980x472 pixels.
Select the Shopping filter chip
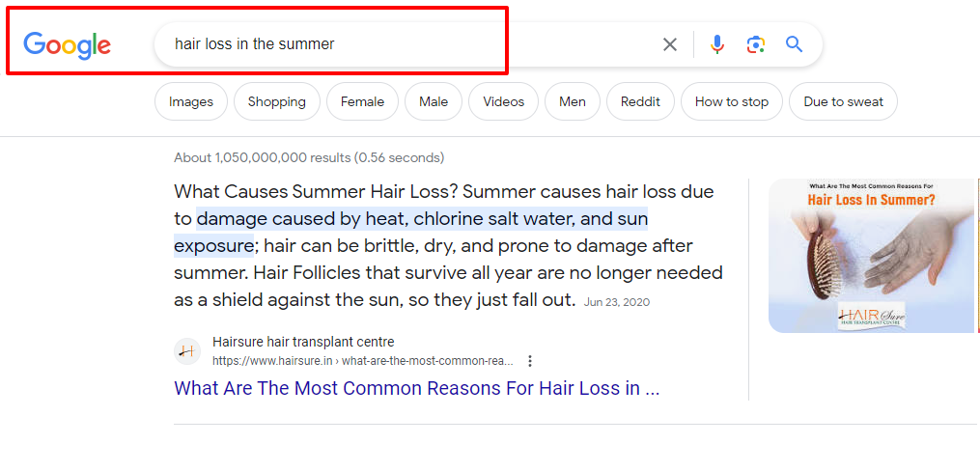[277, 101]
